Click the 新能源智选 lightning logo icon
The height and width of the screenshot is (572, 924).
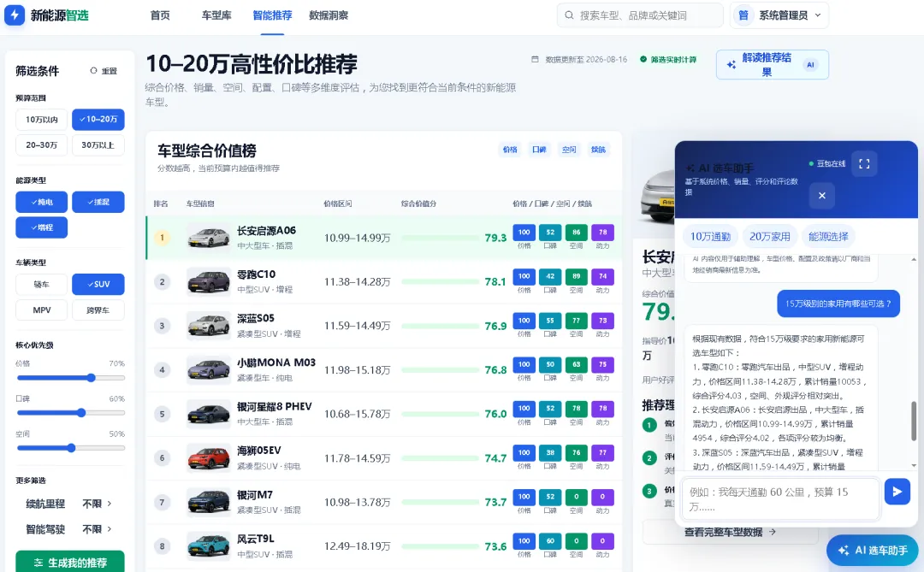(15, 15)
